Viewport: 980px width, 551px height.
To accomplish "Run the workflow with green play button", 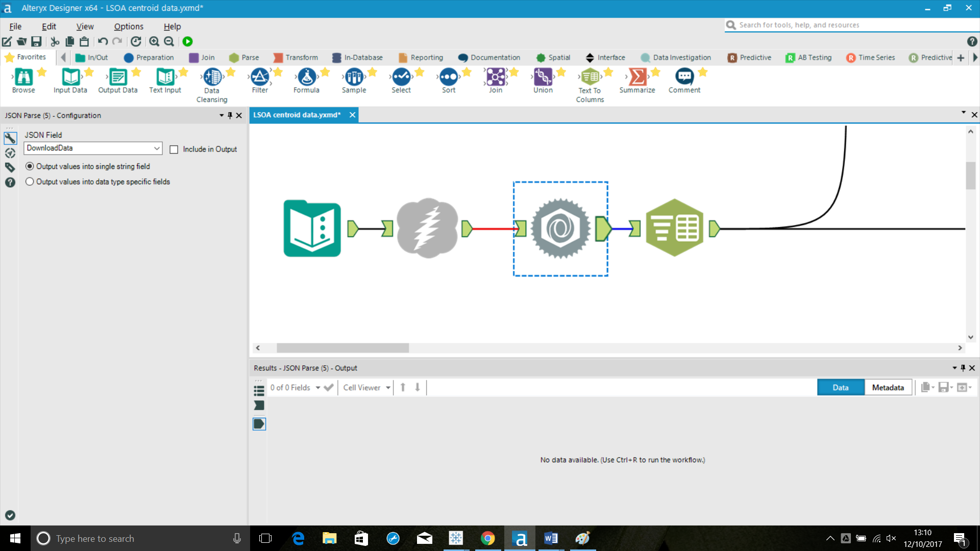I will pos(187,42).
